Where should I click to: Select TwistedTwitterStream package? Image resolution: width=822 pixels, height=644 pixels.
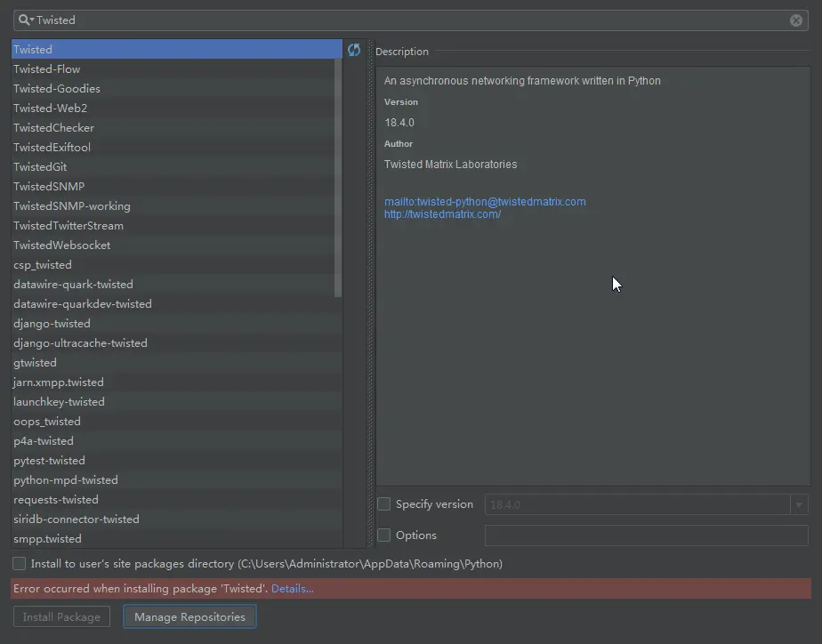coord(177,225)
